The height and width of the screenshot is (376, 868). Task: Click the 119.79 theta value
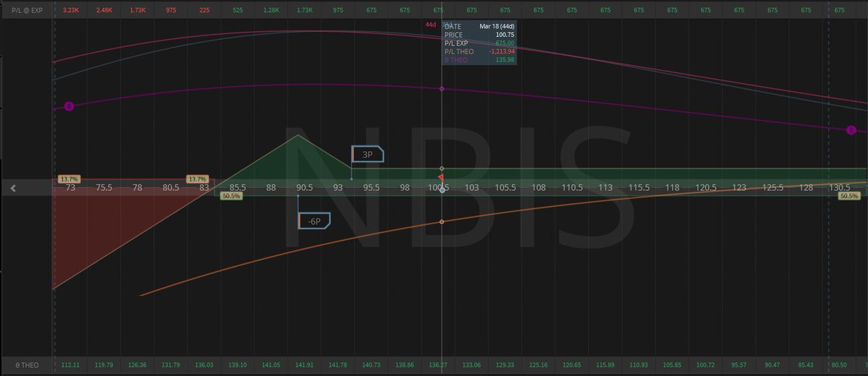[104, 366]
